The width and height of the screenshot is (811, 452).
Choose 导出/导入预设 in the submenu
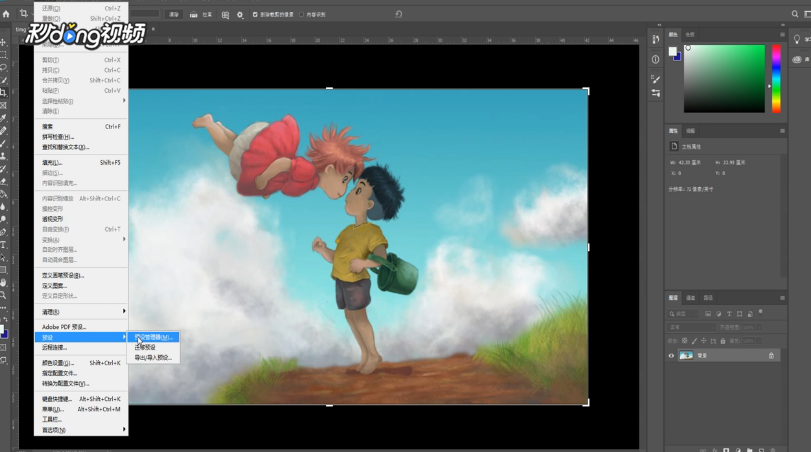[x=153, y=357]
